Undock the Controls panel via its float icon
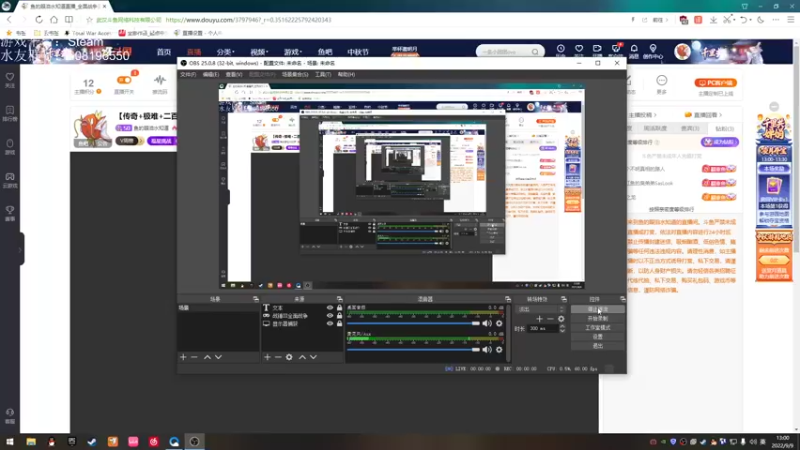This screenshot has height=450, width=800. (622, 299)
